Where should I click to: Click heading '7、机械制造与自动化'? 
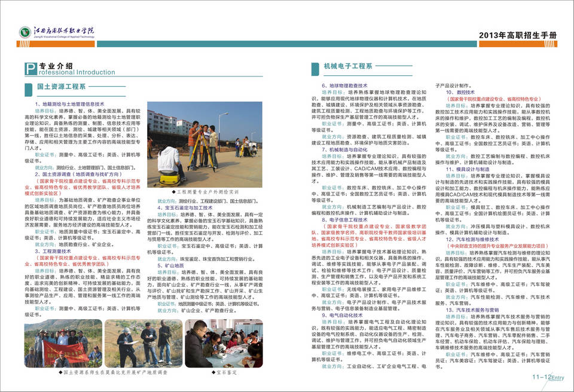[x=344, y=150]
